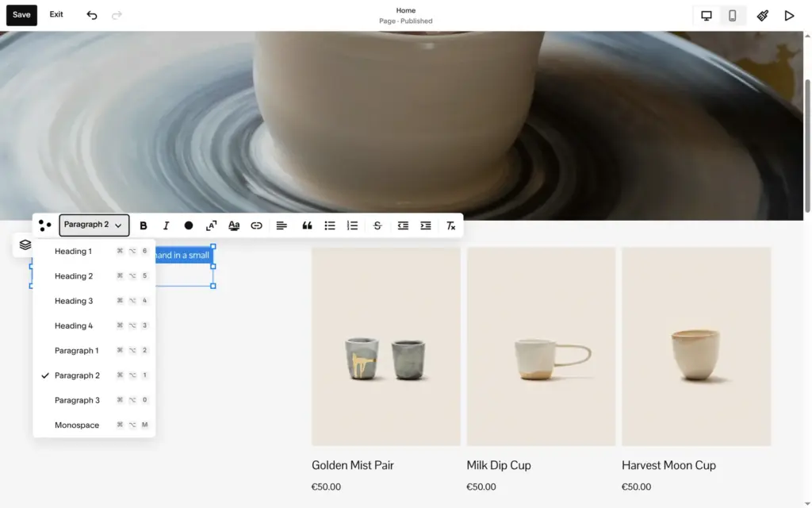Viewport: 812px width, 508px height.
Task: Click the page vertical scrollbar thumb
Action: coord(806,146)
